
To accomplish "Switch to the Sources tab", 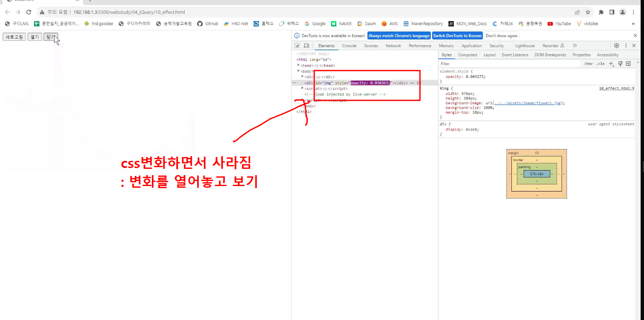I will point(371,46).
